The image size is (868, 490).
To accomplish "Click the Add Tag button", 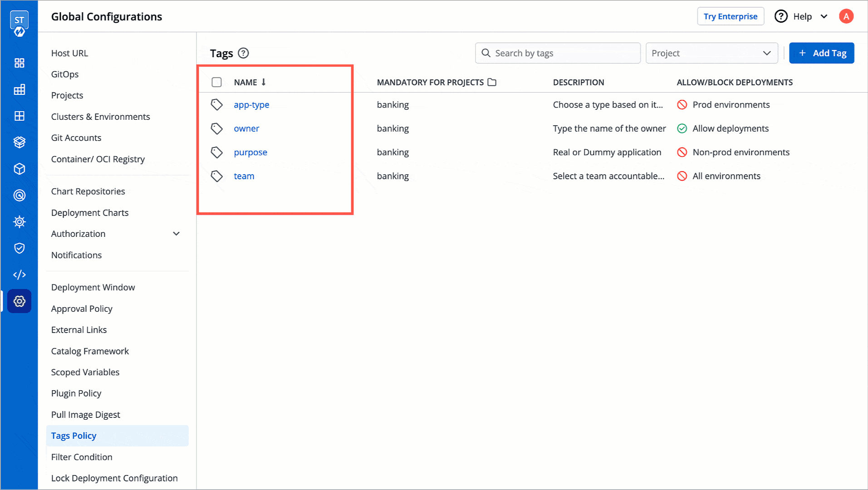I will 821,53.
